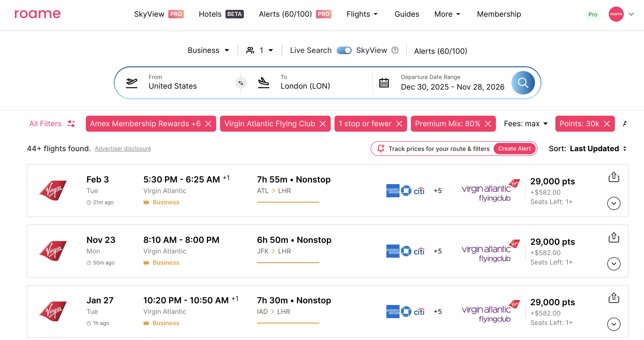Go to the Guides page
This screenshot has width=644, height=340.
click(x=407, y=14)
